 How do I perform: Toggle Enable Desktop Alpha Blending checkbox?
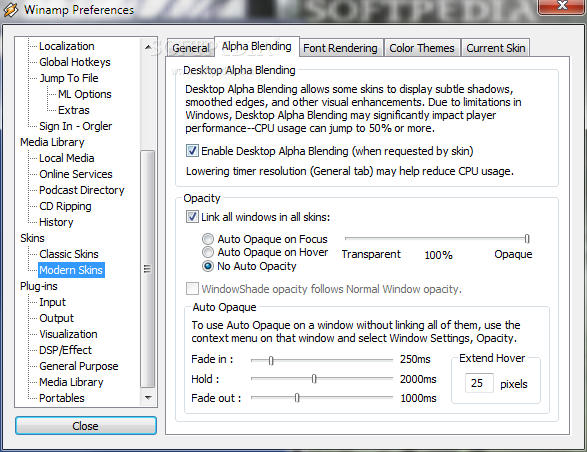[192, 151]
